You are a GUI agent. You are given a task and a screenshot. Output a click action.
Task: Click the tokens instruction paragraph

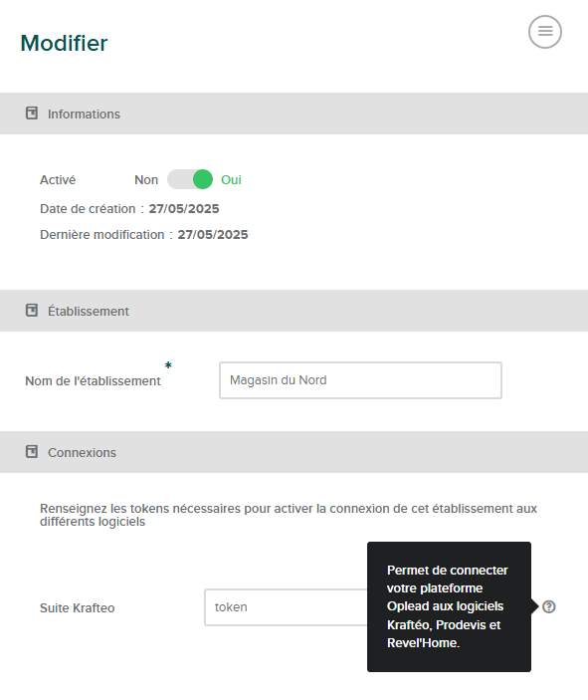tap(289, 515)
